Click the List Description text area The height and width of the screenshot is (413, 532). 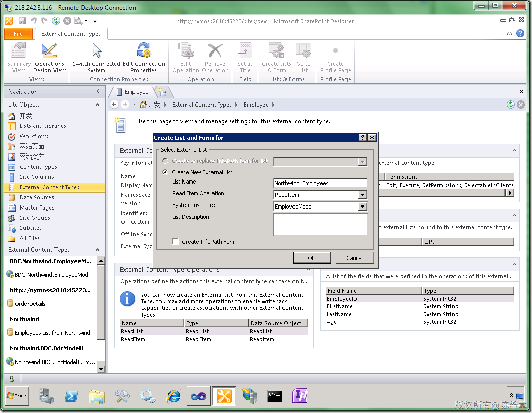[321, 224]
